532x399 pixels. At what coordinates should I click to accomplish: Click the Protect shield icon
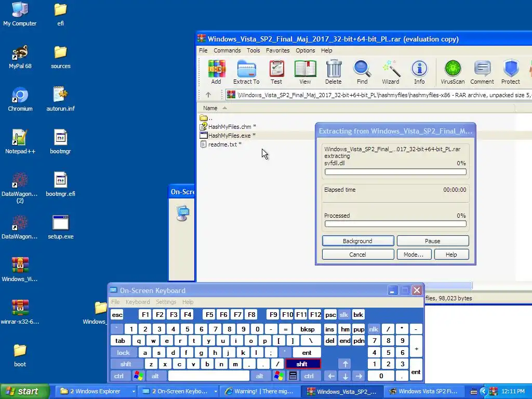click(x=511, y=72)
